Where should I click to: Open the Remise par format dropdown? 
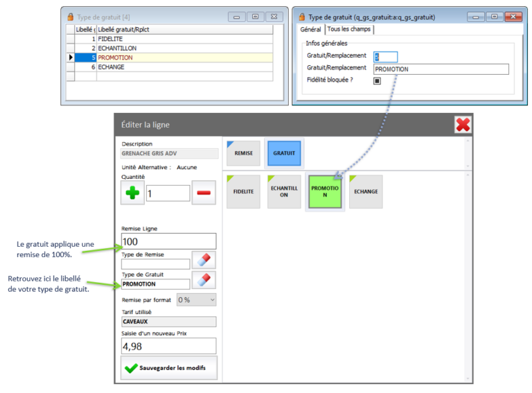[197, 300]
